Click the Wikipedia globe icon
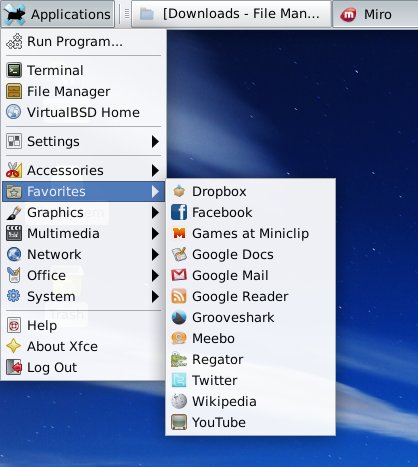This screenshot has height=467, width=418. pos(179,401)
